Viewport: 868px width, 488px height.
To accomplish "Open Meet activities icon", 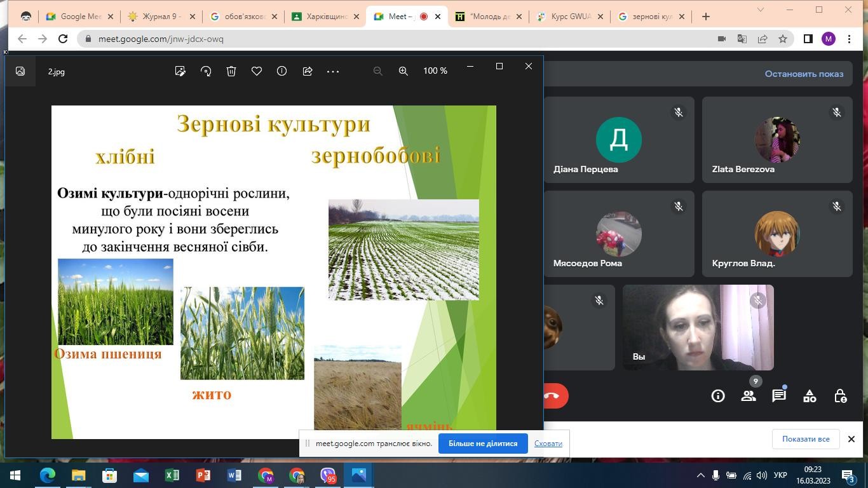I will (810, 396).
